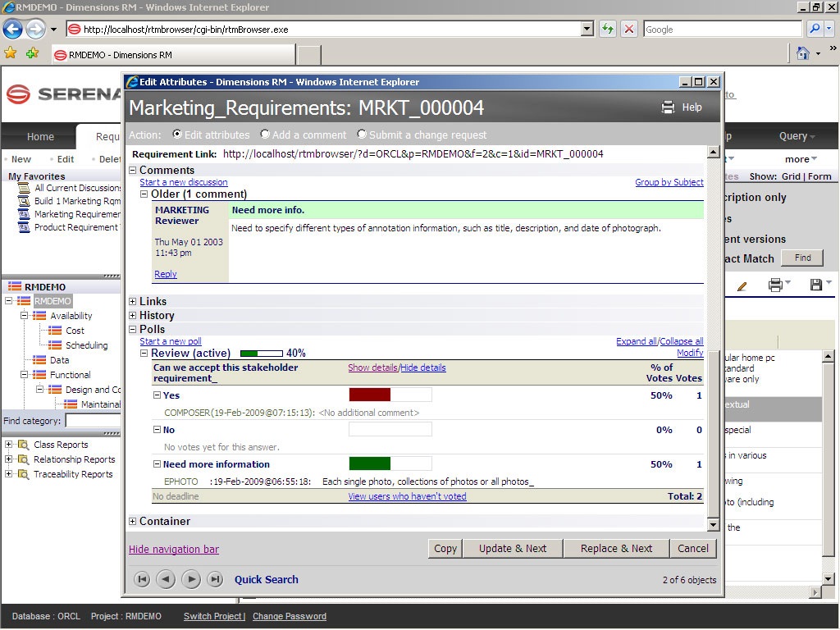Screen dimensions: 840x630
Task: Click View users who haven't voted link
Action: [407, 496]
